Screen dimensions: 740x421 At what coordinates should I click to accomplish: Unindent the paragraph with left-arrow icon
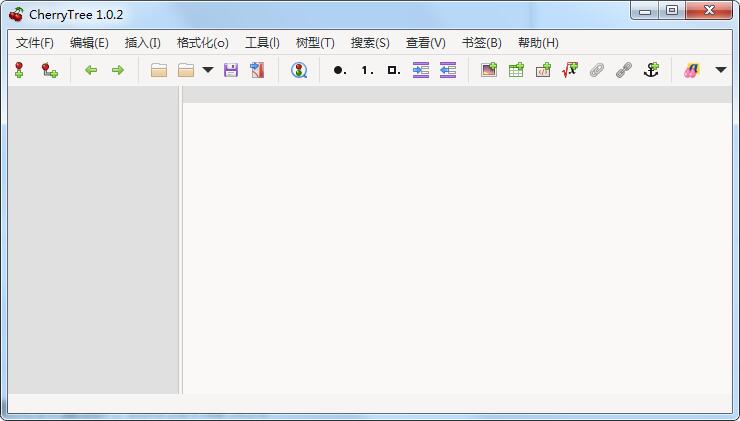click(447, 70)
